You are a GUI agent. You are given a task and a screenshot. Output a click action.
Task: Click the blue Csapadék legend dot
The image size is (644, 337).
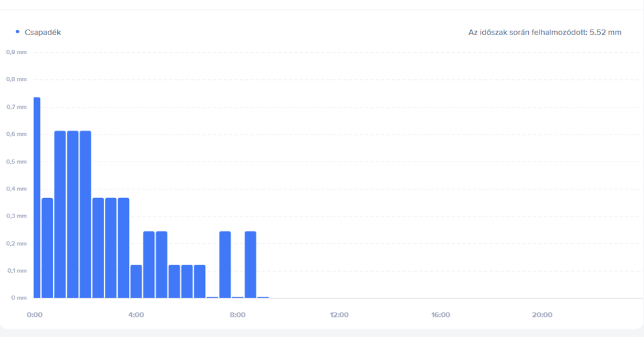[x=18, y=31]
